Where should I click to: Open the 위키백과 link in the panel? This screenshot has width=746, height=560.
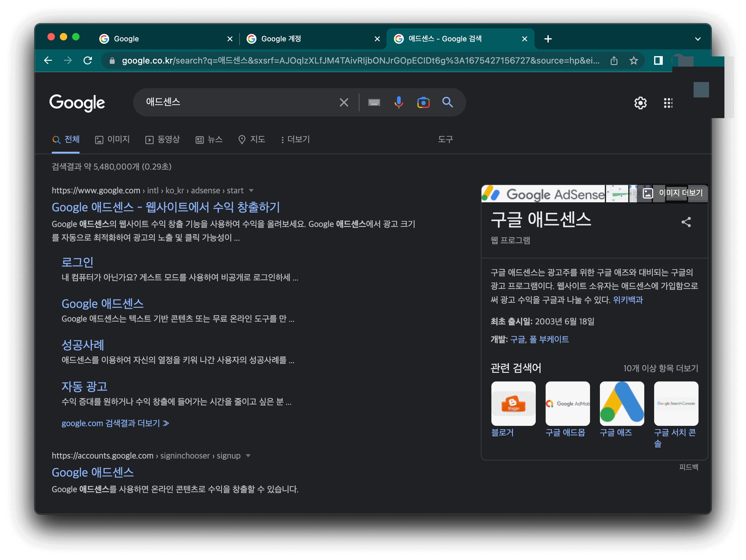[627, 300]
